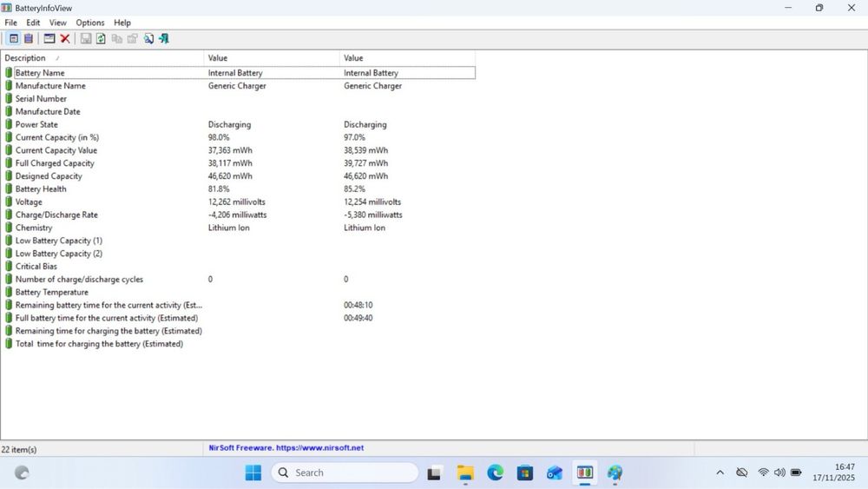Open Advanced Options from the toolbar
This screenshot has height=489, width=868.
tap(49, 38)
